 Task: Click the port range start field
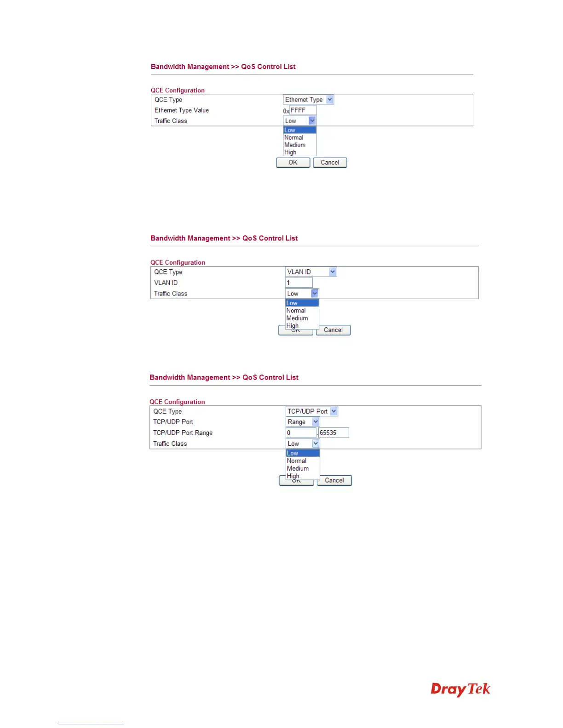pyautogui.click(x=301, y=433)
